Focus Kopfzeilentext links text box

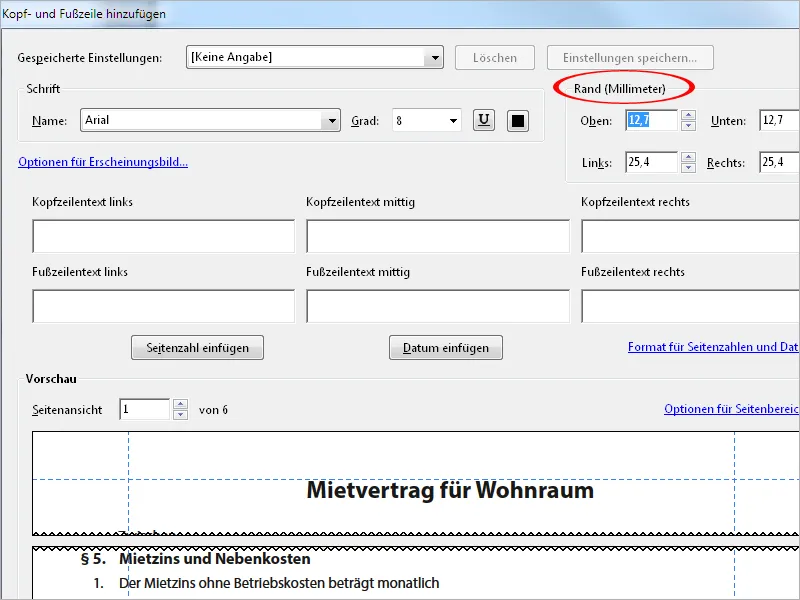(x=163, y=236)
